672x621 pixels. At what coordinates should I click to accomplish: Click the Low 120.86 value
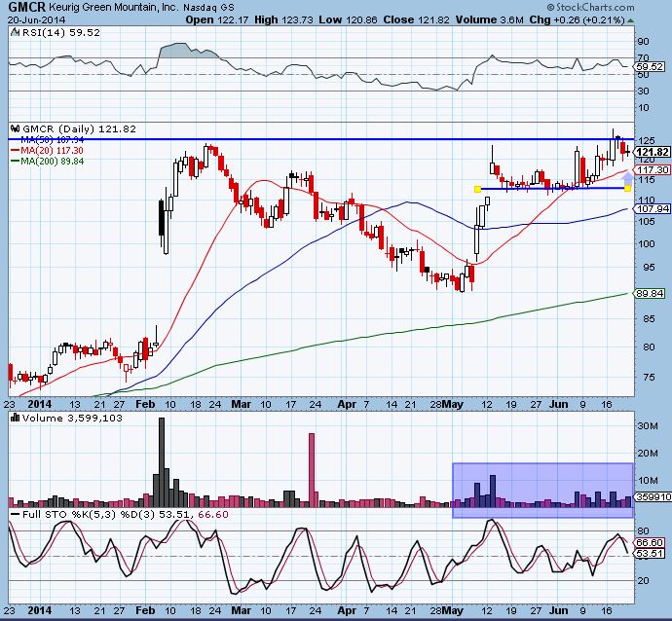point(348,19)
